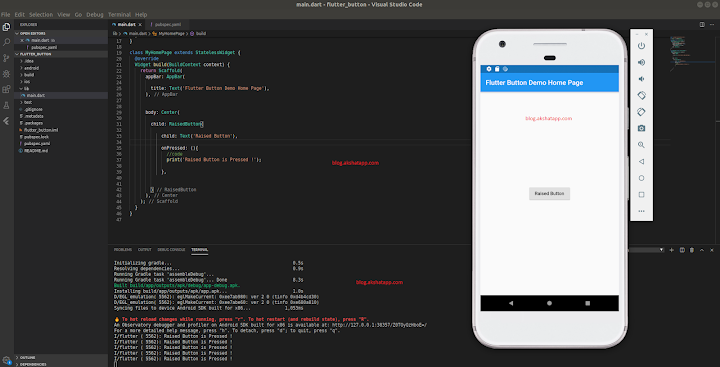This screenshot has height=367, width=720.
Task: Open the Terminal menu
Action: [x=119, y=15]
